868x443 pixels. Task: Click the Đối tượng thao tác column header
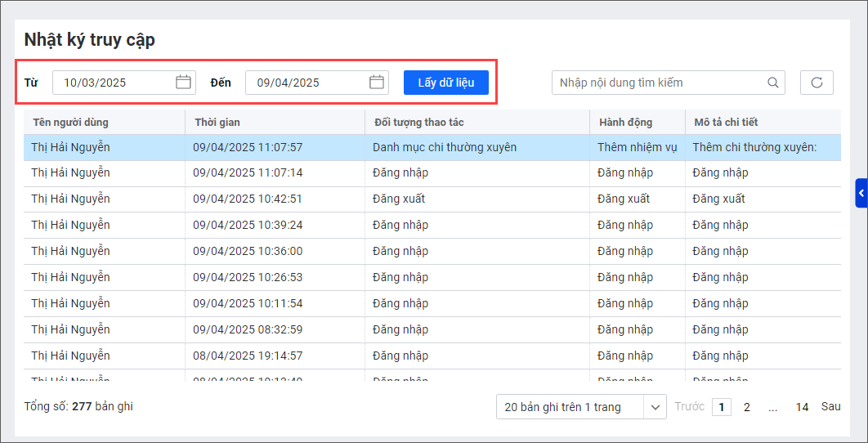point(418,123)
